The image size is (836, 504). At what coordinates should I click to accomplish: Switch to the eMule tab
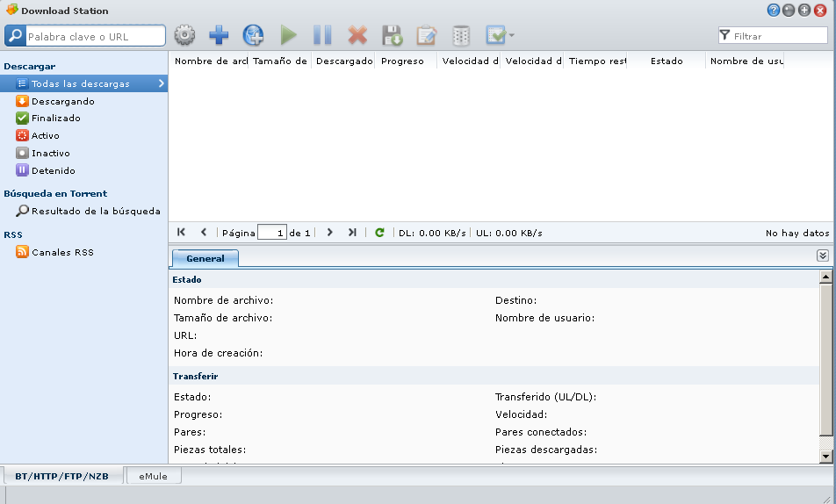click(x=153, y=476)
